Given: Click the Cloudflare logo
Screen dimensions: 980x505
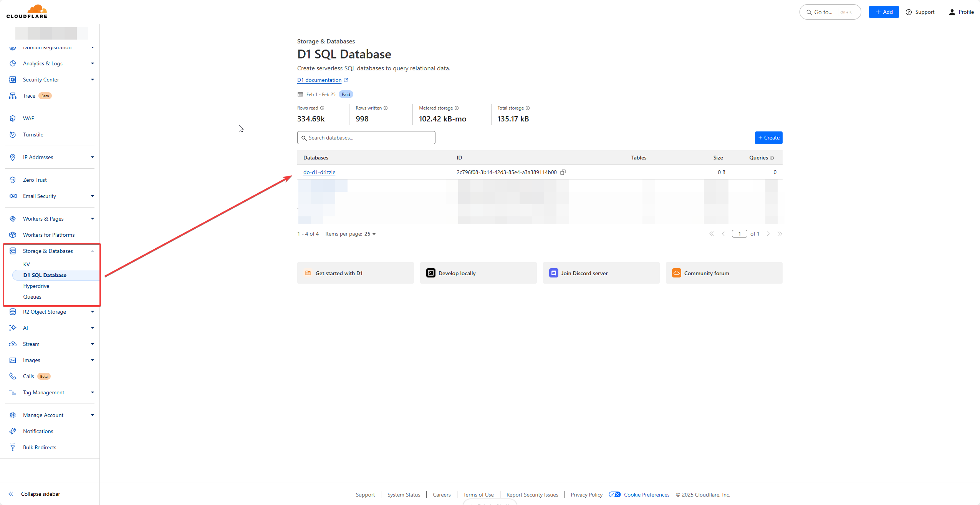Looking at the screenshot, I should tap(27, 12).
